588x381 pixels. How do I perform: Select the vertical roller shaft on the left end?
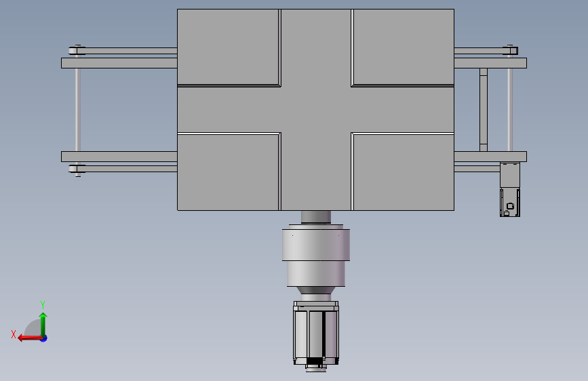(78, 111)
